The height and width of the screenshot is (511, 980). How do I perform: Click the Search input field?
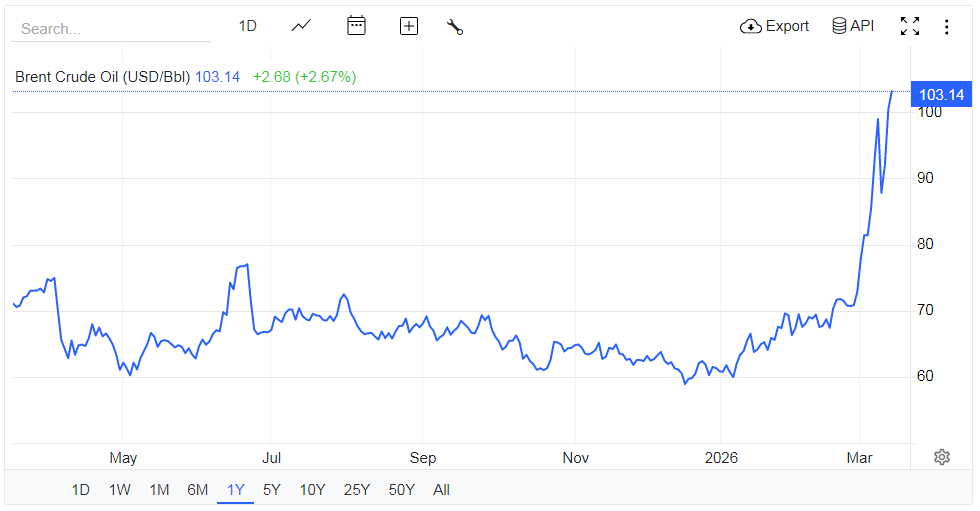tap(110, 29)
